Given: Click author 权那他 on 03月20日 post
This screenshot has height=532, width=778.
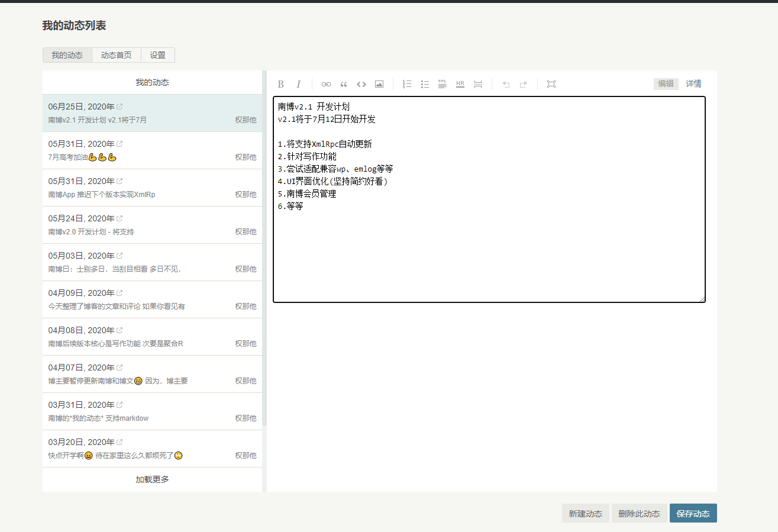Looking at the screenshot, I should (246, 456).
